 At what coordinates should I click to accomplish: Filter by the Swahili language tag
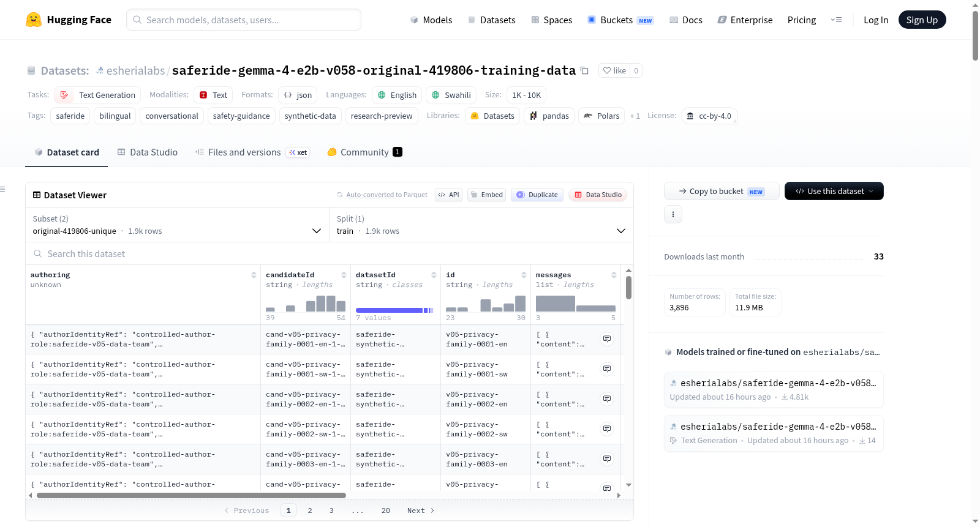tap(451, 95)
